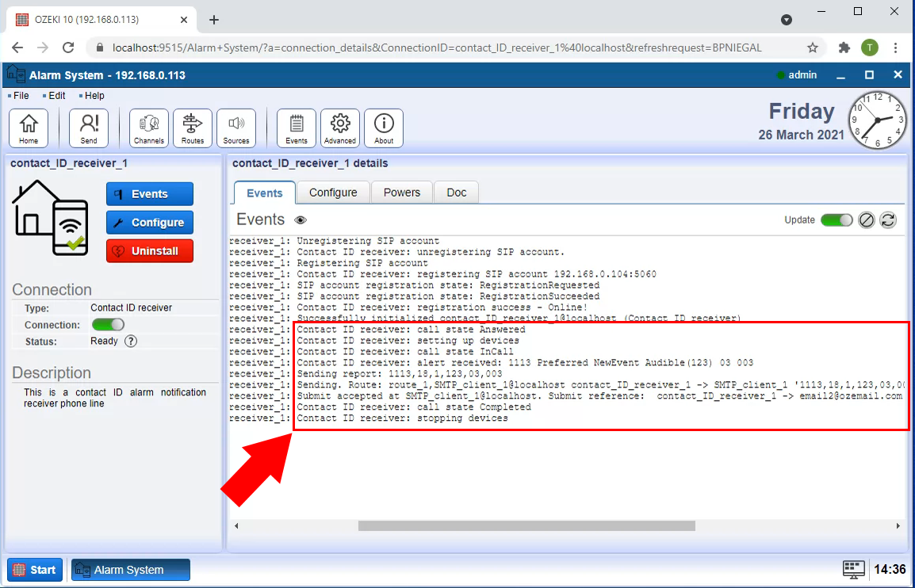The width and height of the screenshot is (915, 588).
Task: Click the Alarm System taskbar button
Action: [x=131, y=570]
